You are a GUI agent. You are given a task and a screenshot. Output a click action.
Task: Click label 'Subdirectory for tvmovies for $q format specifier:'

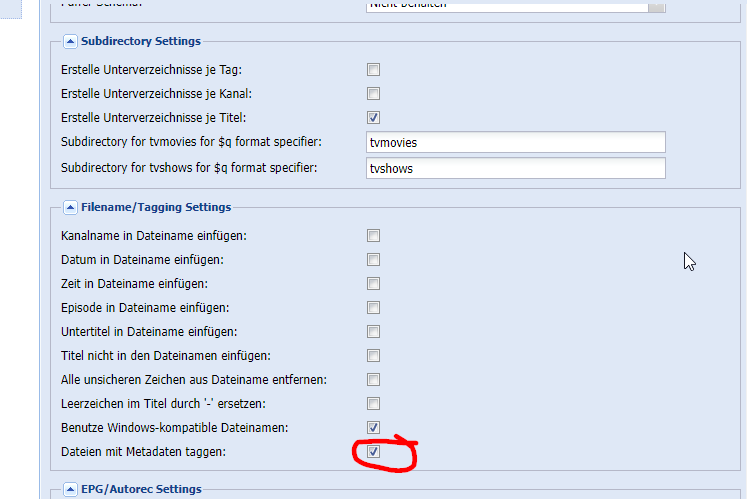tap(192, 142)
